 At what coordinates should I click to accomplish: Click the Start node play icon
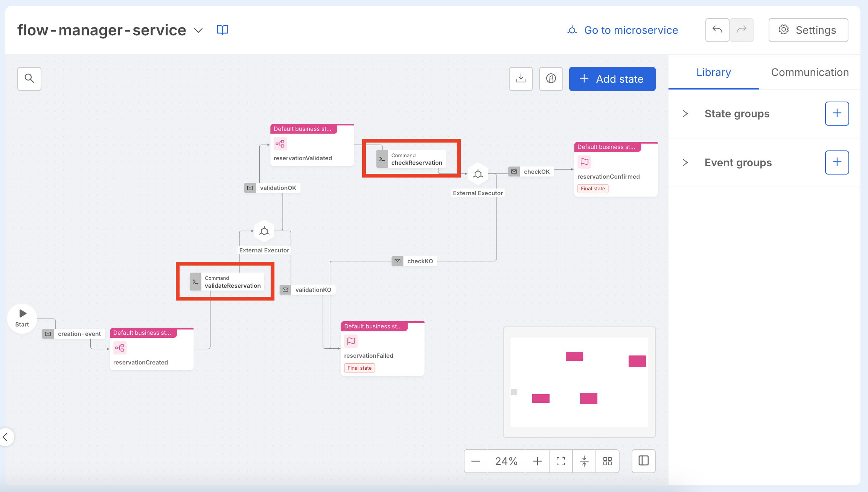point(21,313)
